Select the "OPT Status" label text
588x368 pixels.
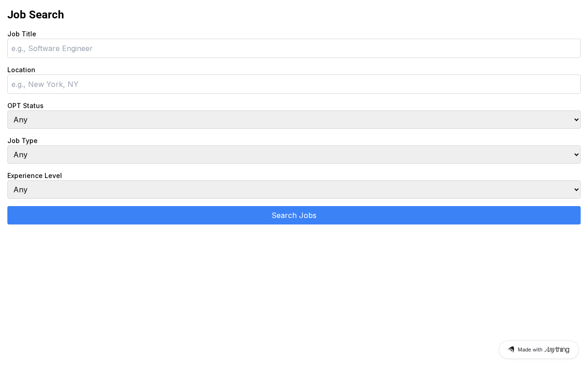tap(25, 106)
